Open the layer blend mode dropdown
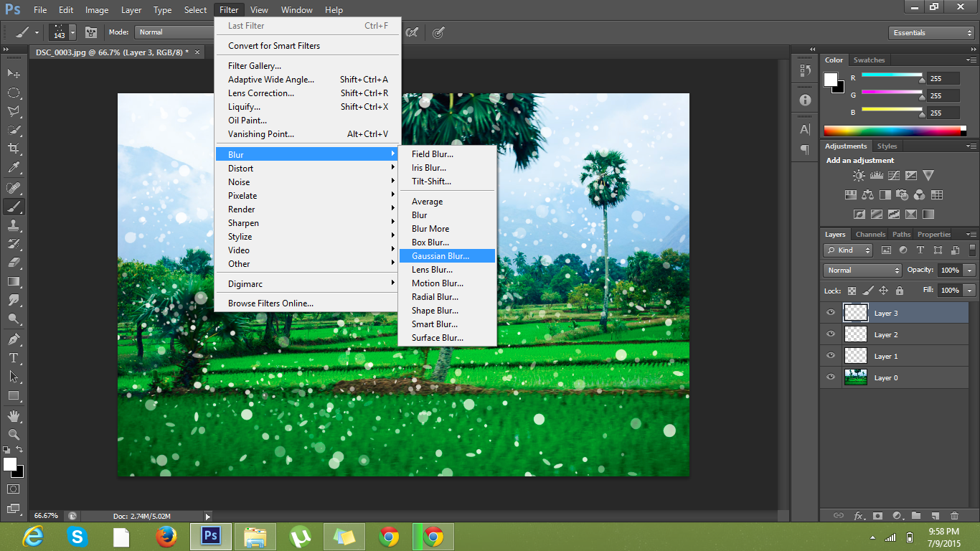Image resolution: width=980 pixels, height=551 pixels. (x=863, y=270)
